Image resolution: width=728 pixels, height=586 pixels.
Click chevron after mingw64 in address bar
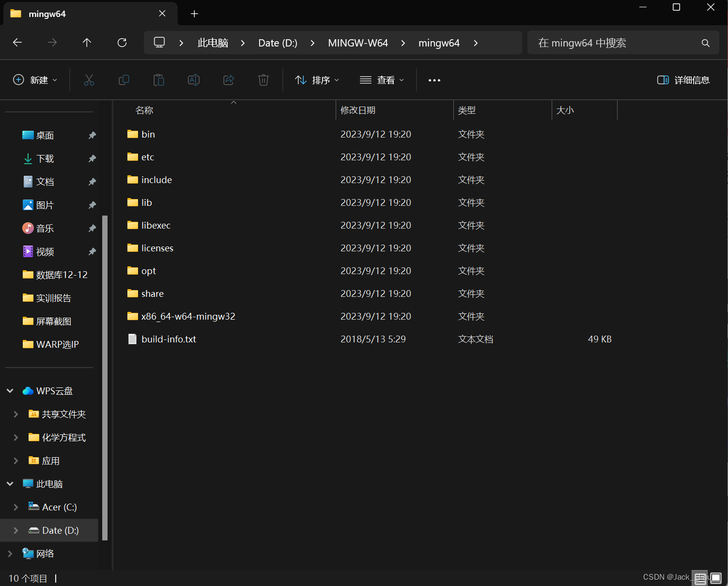click(476, 43)
